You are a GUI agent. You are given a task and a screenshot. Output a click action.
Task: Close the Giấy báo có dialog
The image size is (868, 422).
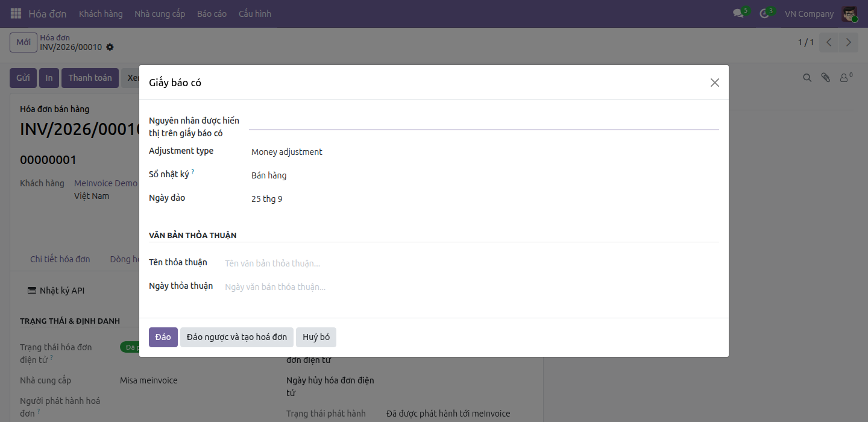click(x=715, y=83)
